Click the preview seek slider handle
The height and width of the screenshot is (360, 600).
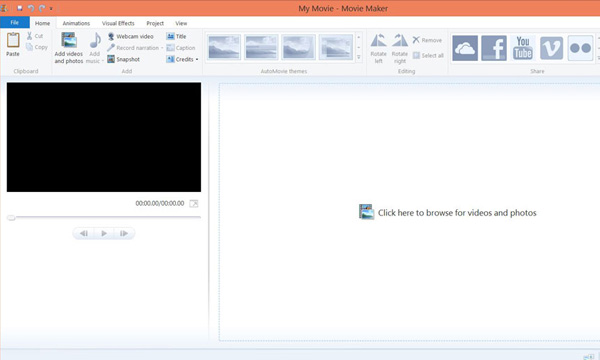tap(11, 218)
